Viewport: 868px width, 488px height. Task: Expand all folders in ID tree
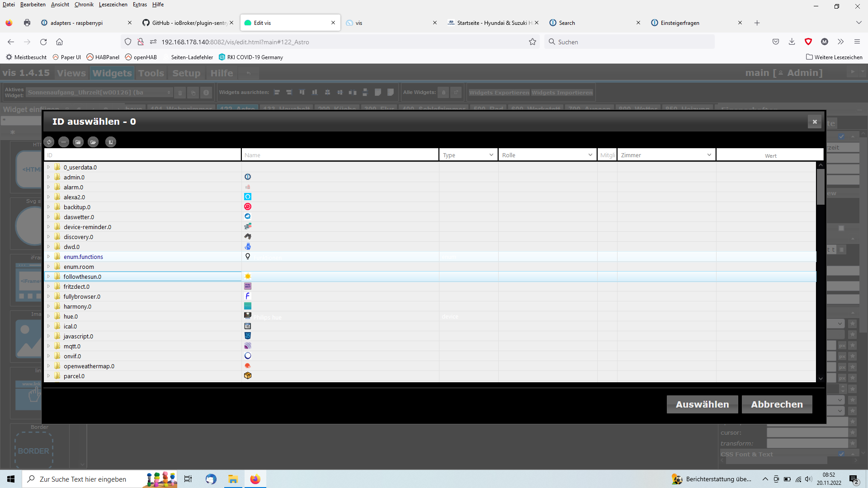click(93, 142)
